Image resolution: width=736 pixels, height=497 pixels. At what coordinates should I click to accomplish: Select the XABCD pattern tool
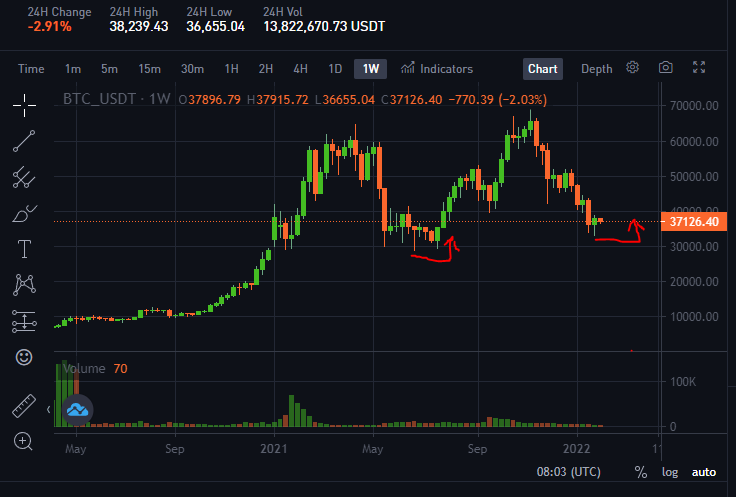24,285
